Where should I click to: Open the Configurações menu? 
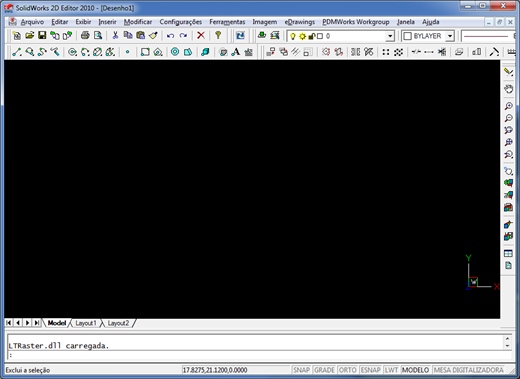180,22
